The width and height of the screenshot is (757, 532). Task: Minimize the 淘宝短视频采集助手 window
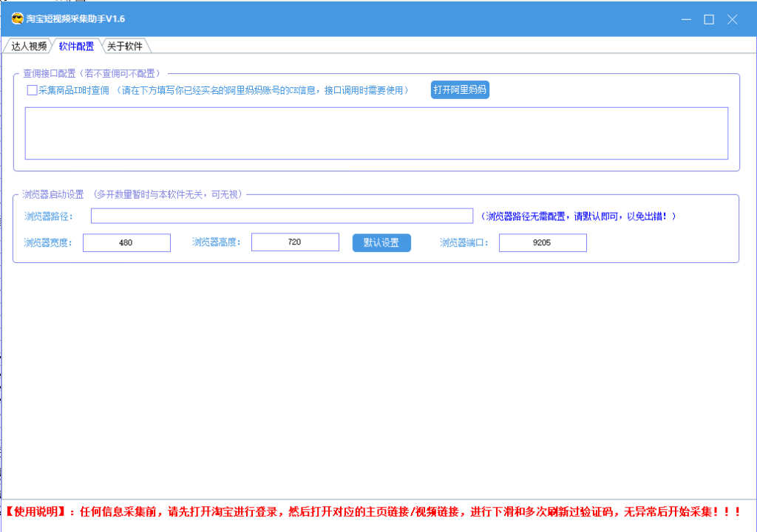[686, 19]
